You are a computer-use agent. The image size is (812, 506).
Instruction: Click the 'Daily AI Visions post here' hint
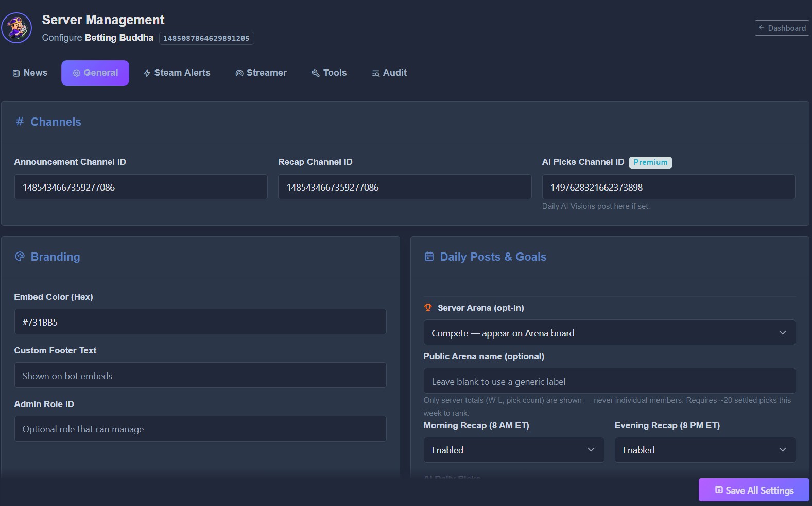click(x=596, y=206)
